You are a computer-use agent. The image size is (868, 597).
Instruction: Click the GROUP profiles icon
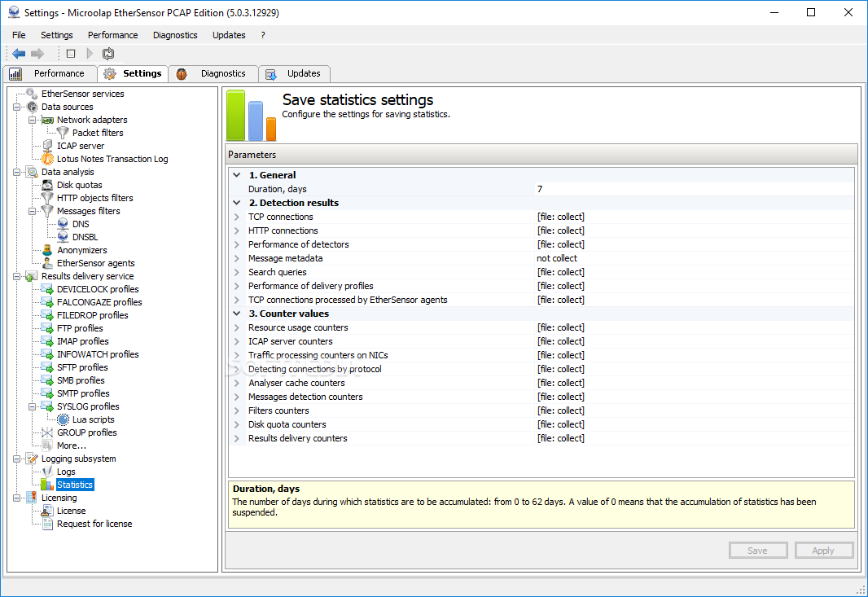pos(47,432)
